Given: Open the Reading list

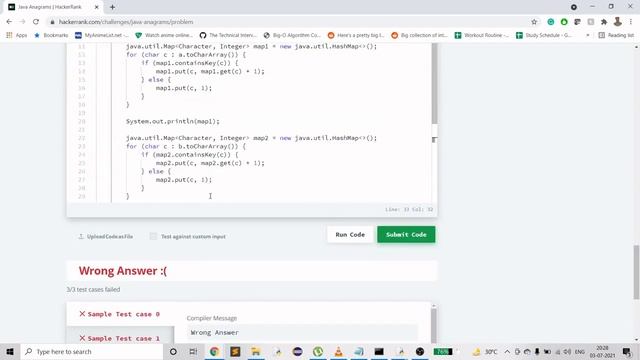Looking at the screenshot, I should tap(616, 36).
